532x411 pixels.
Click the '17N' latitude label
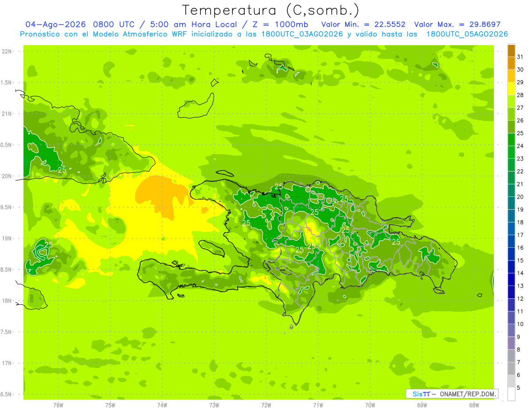[7, 364]
